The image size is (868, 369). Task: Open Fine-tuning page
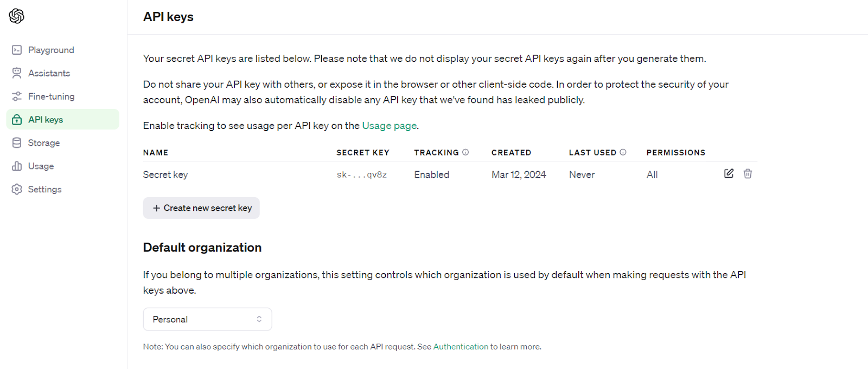click(63, 96)
